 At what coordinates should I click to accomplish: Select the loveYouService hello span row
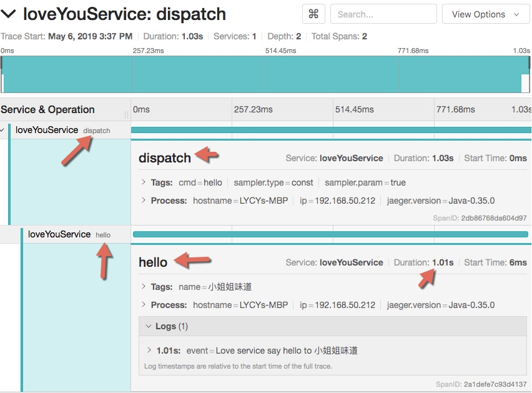[x=69, y=234]
